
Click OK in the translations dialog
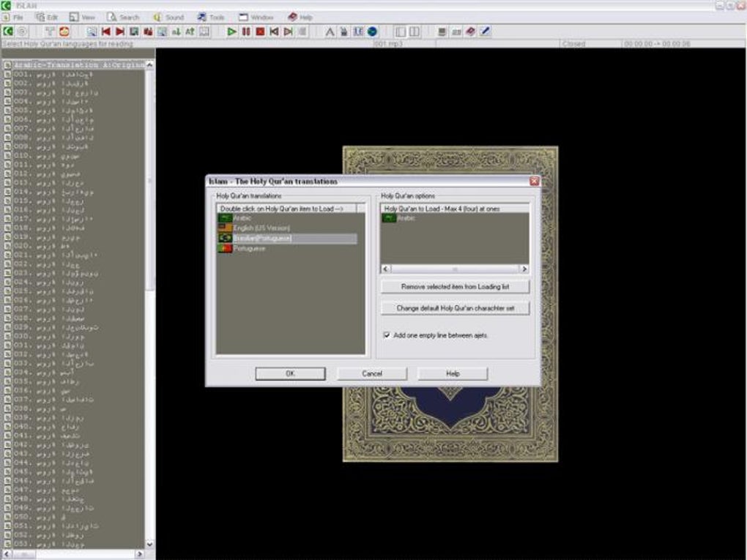click(290, 373)
